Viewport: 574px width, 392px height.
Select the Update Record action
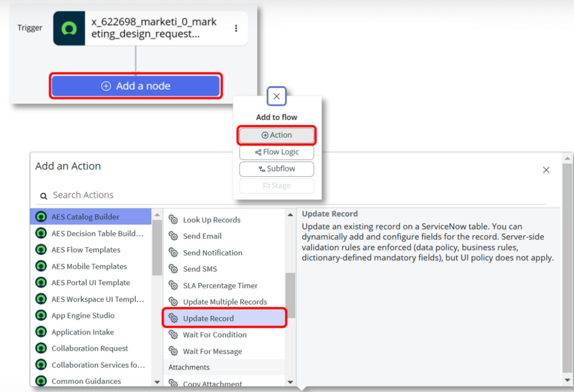click(224, 318)
